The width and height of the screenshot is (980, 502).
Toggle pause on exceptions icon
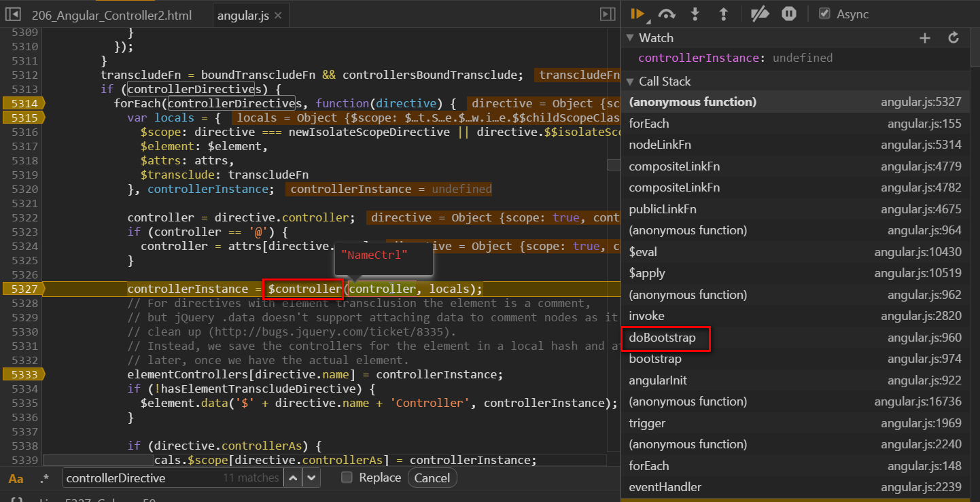pos(788,14)
